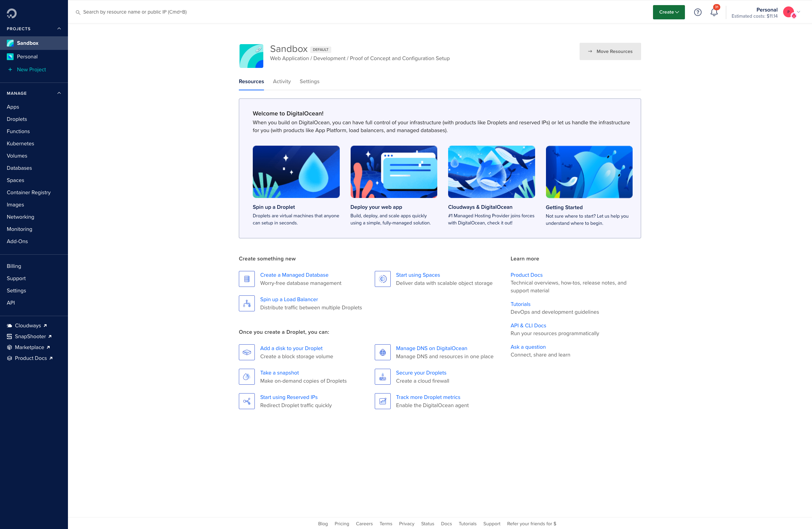Select the Sandbox project in sidebar
The width and height of the screenshot is (812, 529).
(34, 43)
